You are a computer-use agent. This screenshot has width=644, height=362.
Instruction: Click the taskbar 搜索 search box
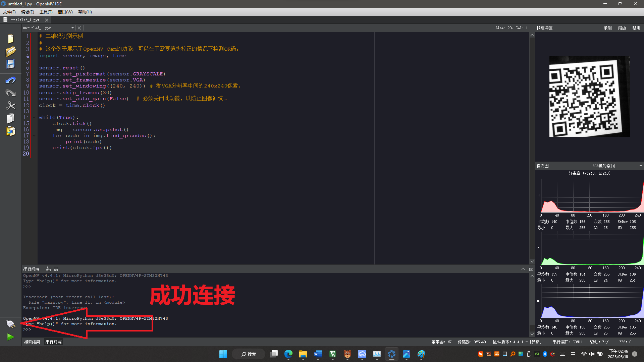click(249, 354)
